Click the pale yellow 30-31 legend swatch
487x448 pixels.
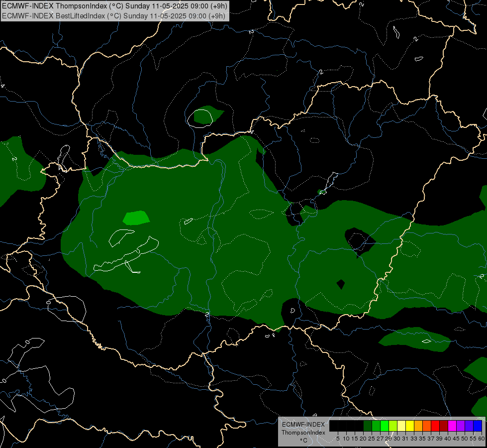pyautogui.click(x=401, y=426)
